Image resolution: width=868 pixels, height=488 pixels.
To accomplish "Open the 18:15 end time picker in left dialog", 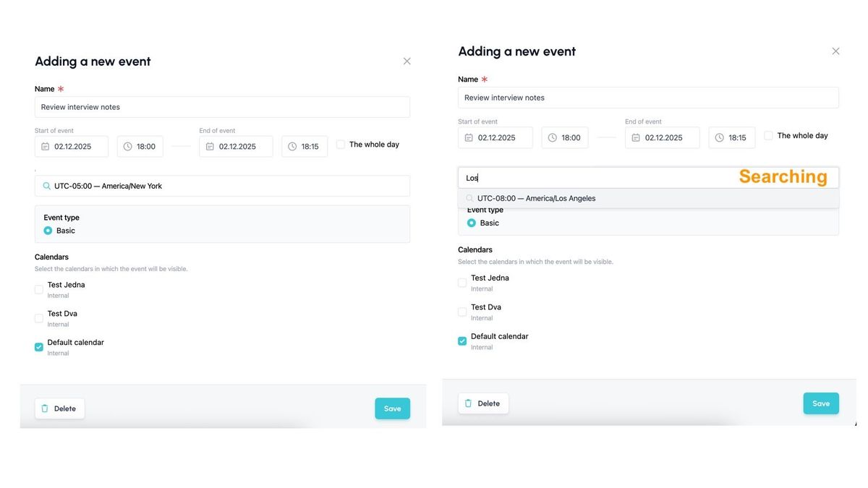I will coord(305,147).
